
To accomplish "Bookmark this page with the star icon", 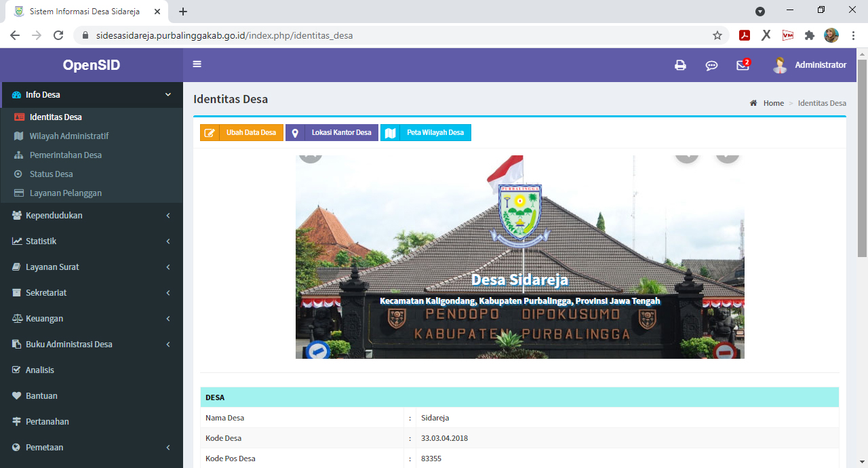I will point(717,35).
